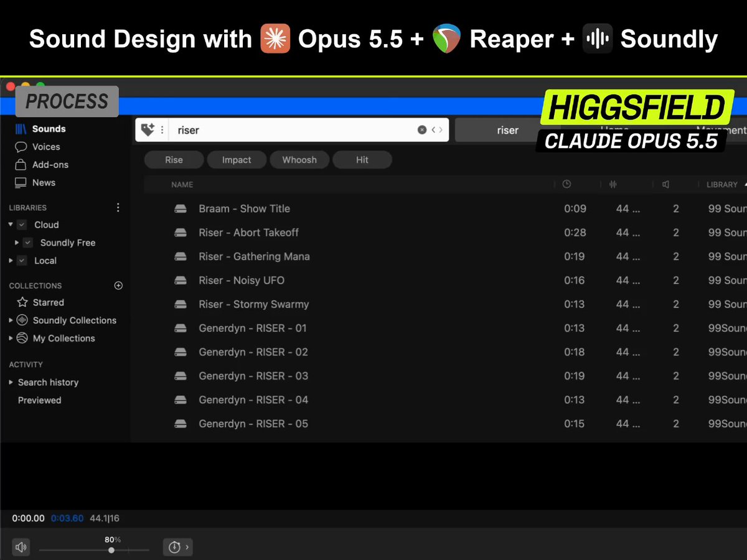Expand the My Collections arrow

click(11, 338)
